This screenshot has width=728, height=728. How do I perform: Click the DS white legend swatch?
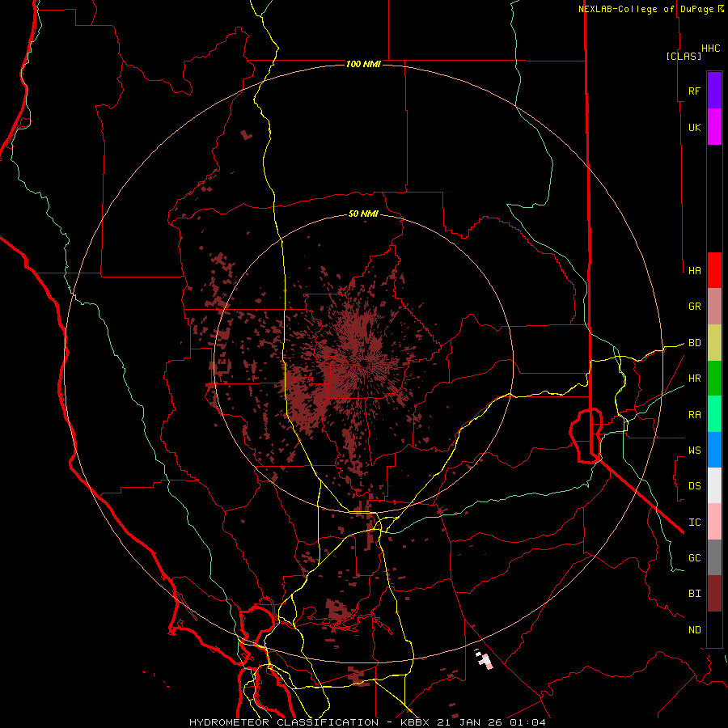[714, 485]
